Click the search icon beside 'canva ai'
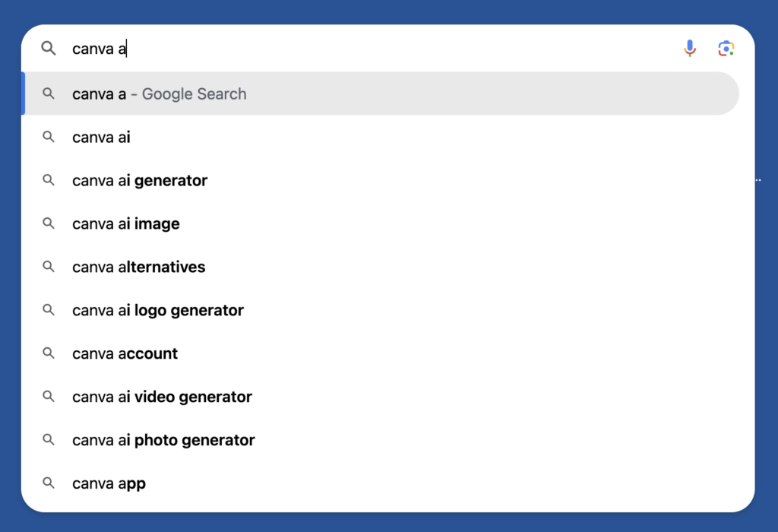778x532 pixels. [48, 137]
